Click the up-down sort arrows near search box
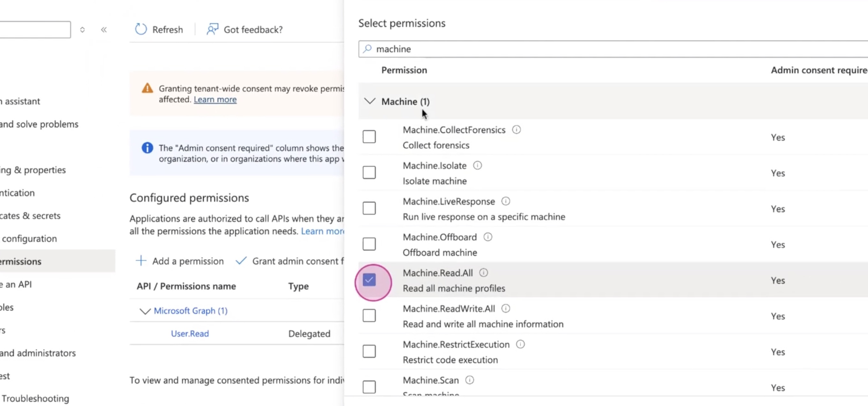The image size is (868, 406). pos(82,30)
